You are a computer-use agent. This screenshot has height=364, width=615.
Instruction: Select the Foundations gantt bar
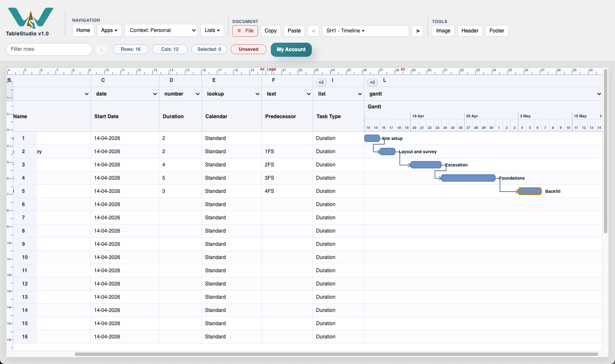click(468, 178)
